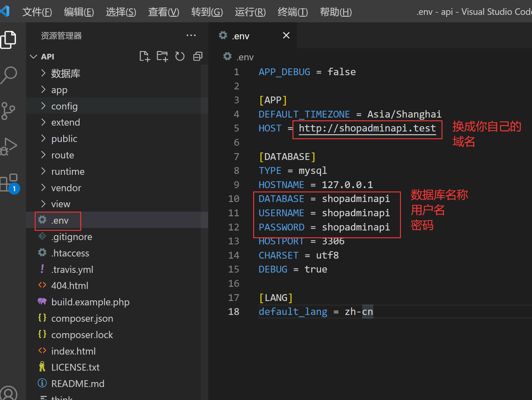Select the .env file in explorer
The width and height of the screenshot is (532, 400).
[117, 220]
